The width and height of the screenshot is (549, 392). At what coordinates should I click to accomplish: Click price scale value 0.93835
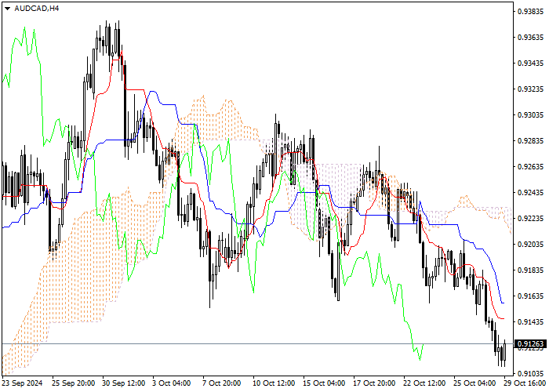[x=530, y=11]
